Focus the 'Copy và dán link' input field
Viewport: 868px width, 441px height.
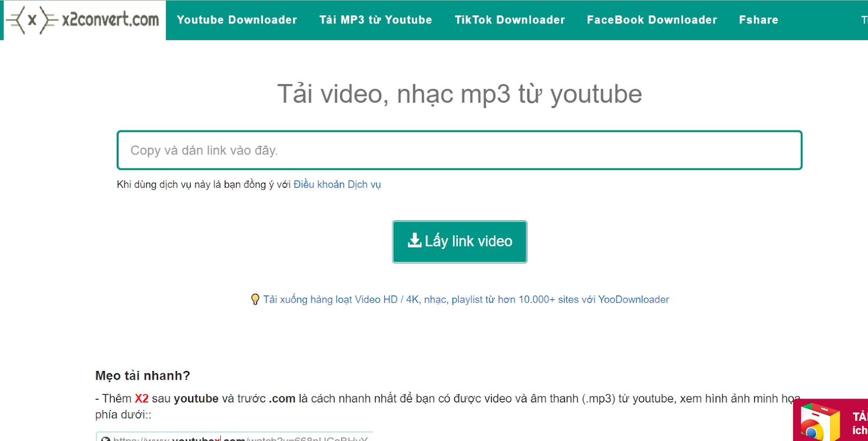(459, 150)
